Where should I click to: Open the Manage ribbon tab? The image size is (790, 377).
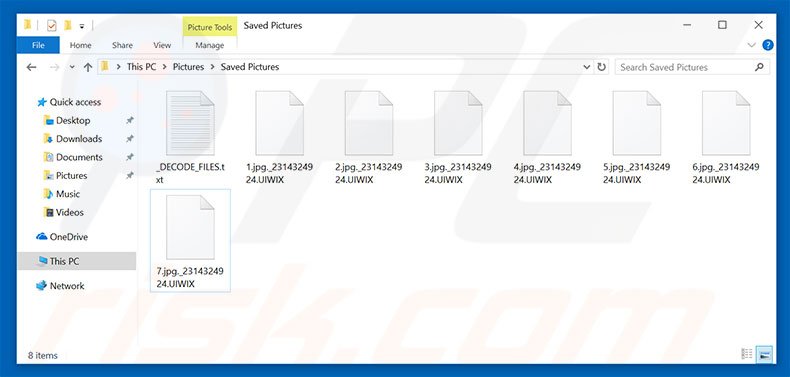[x=210, y=45]
